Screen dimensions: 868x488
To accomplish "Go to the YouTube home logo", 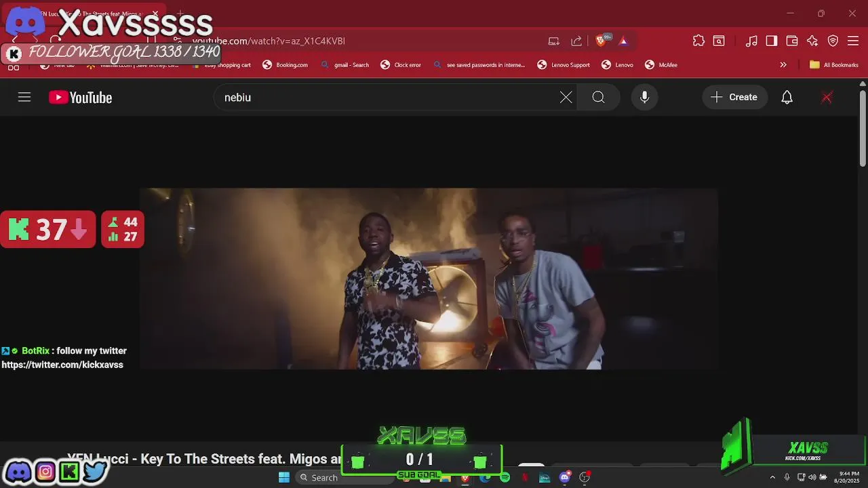I will (80, 98).
